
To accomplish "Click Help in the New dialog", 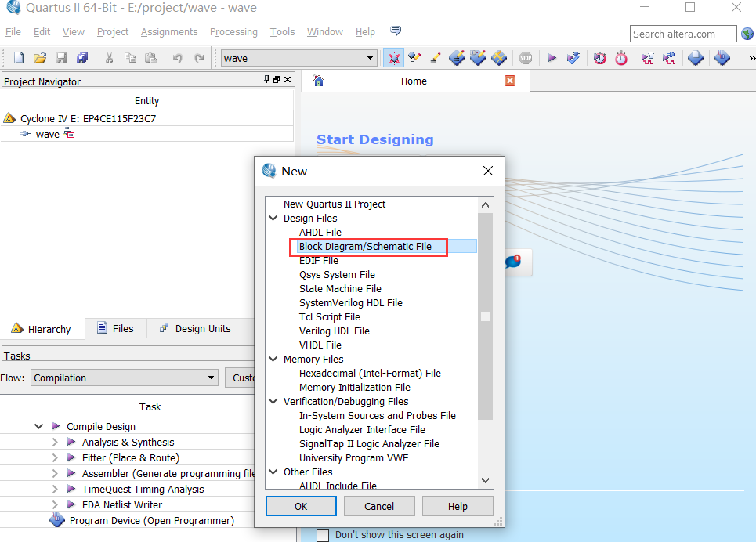I will point(458,506).
